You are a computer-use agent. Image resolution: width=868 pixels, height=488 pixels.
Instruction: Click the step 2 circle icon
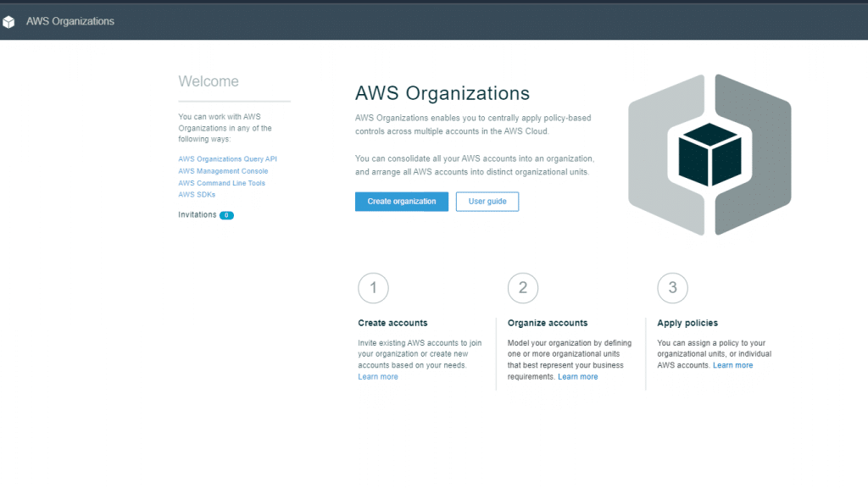[523, 288]
